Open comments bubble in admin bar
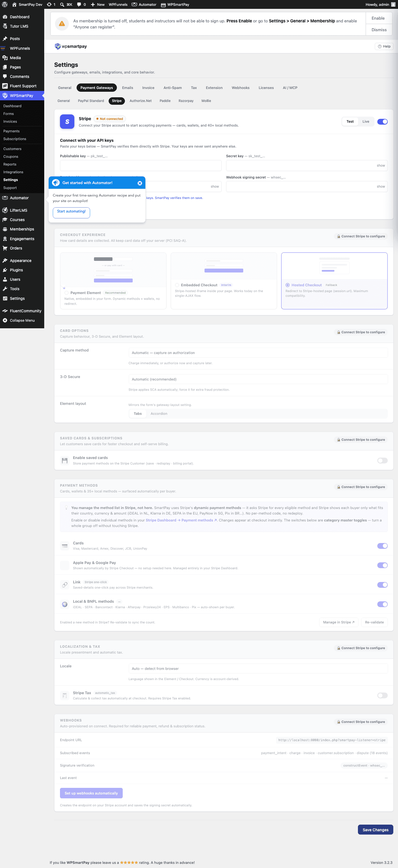 (x=79, y=4)
